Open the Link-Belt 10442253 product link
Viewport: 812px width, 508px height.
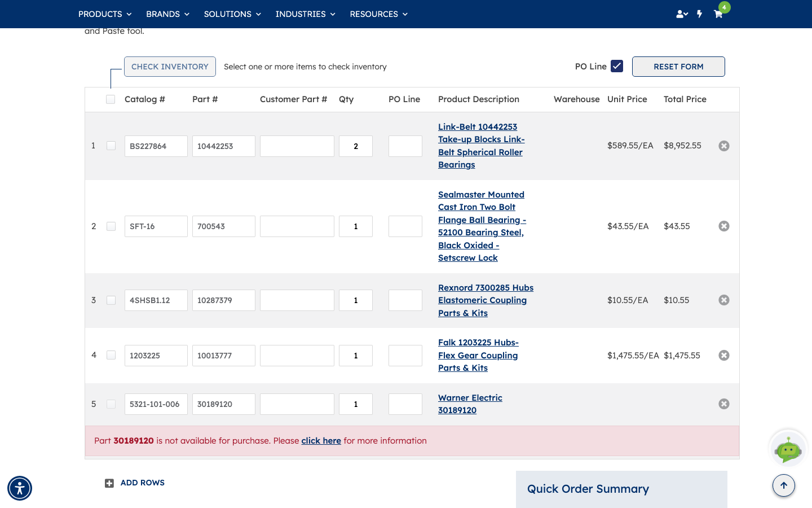pos(481,146)
